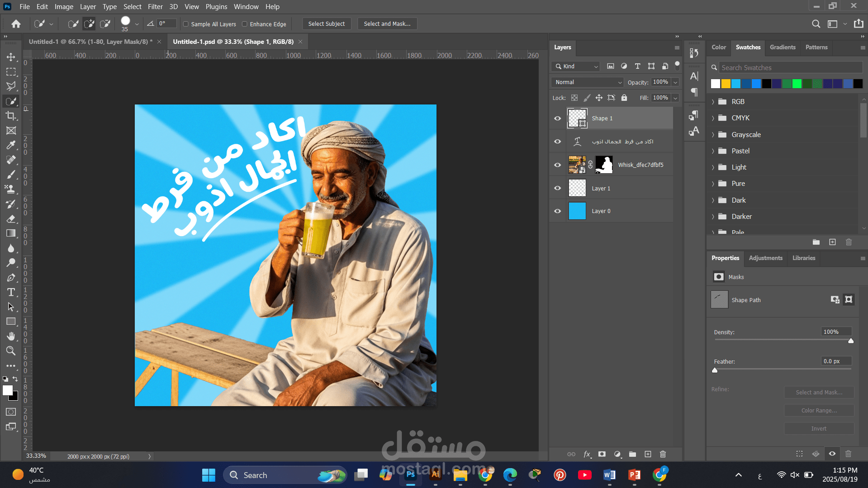
Task: Select the Frame tool
Action: [11, 131]
